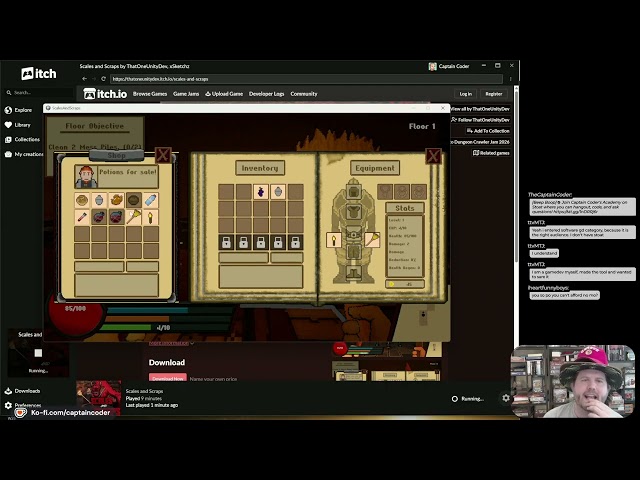Close the Shop panel with the X
This screenshot has width=640, height=480.
163,155
